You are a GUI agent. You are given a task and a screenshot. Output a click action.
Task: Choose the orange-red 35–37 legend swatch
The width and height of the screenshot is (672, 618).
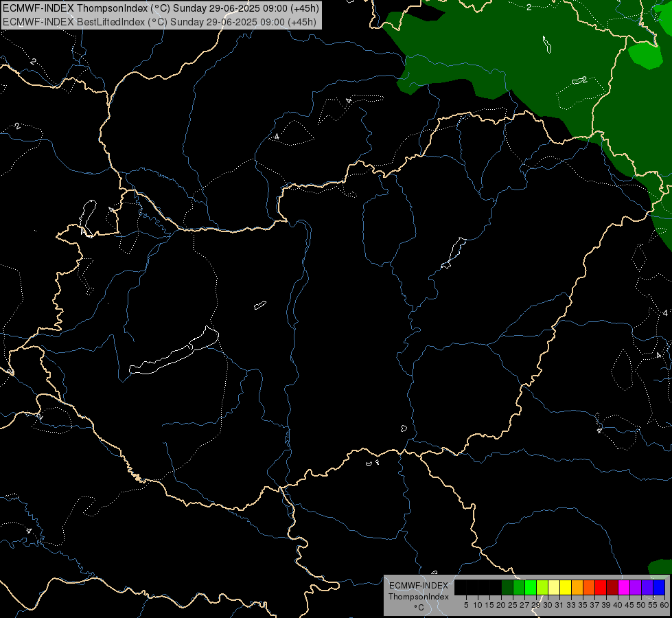coord(589,587)
